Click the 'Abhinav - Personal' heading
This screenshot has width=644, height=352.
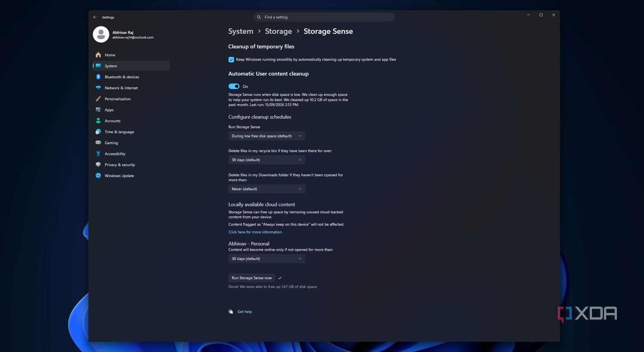click(x=249, y=244)
